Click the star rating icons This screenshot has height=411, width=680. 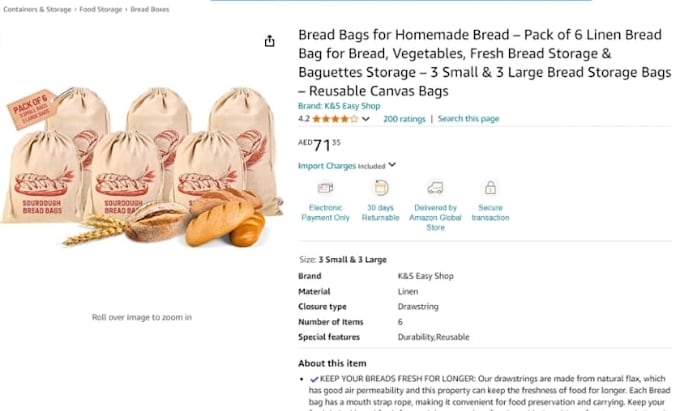(x=335, y=119)
